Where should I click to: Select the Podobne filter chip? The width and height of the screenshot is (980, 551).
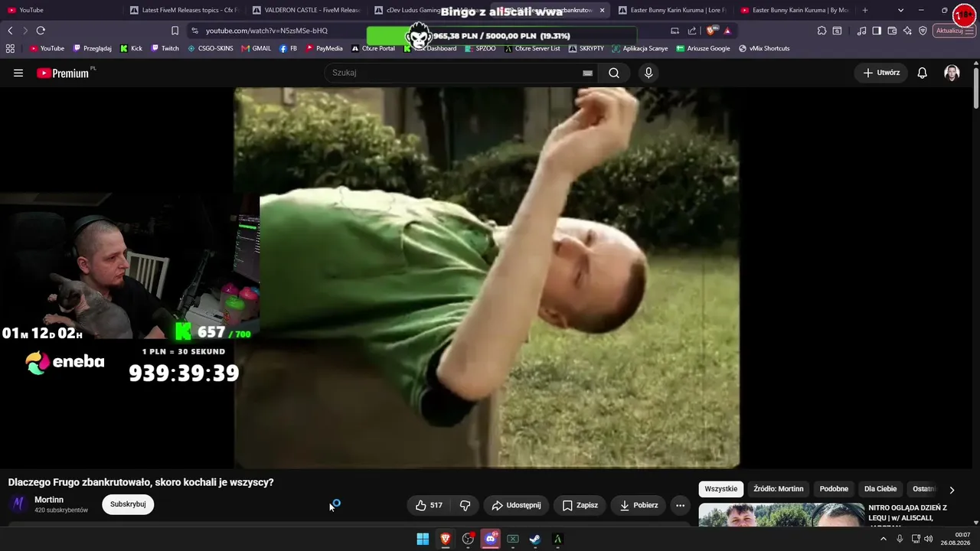[x=834, y=489]
